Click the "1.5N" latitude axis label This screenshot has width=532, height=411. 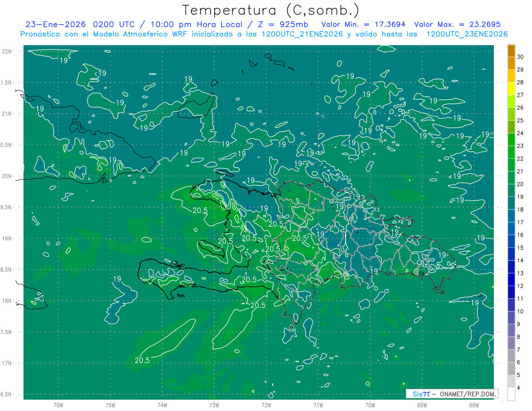coord(7,82)
